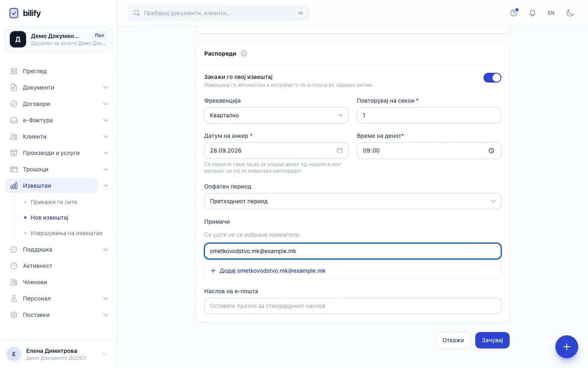The height and width of the screenshot is (368, 588).
Task: Collapse the Извештаи menu chevron
Action: pyautogui.click(x=106, y=186)
